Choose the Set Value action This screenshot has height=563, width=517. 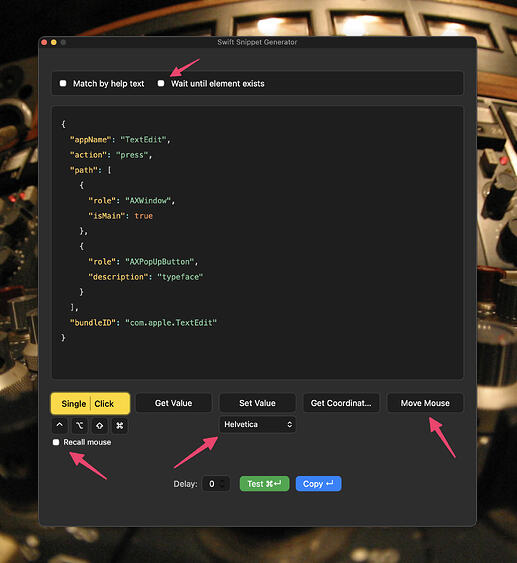coord(257,403)
